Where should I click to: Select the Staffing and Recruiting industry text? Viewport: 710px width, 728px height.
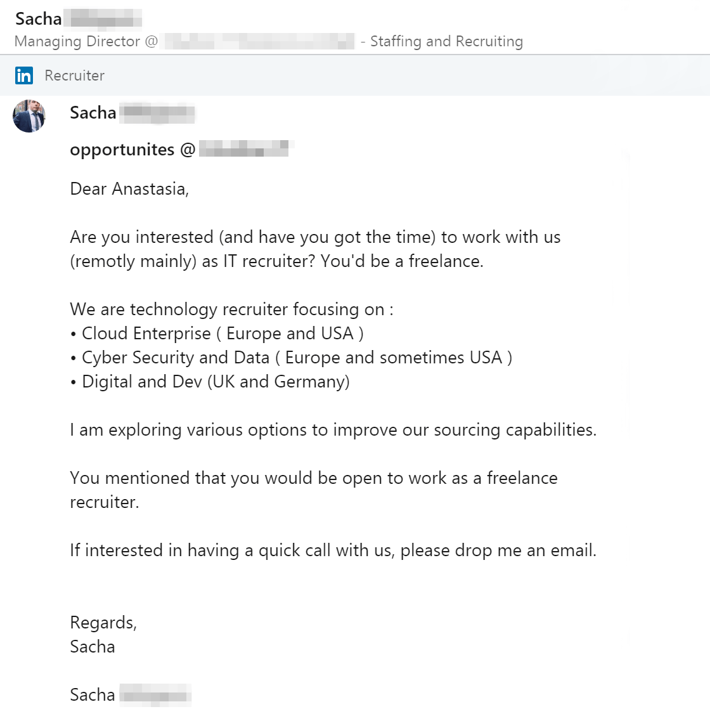click(446, 41)
